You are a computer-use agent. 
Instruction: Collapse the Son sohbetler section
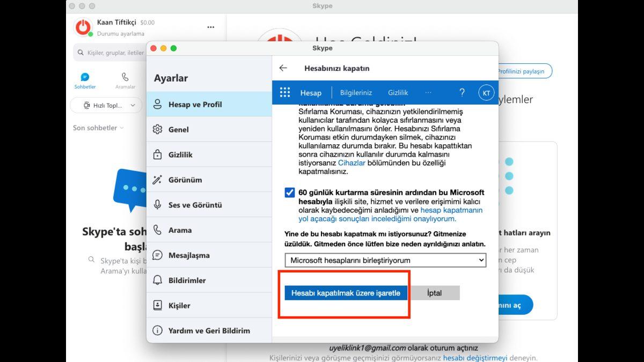(122, 128)
